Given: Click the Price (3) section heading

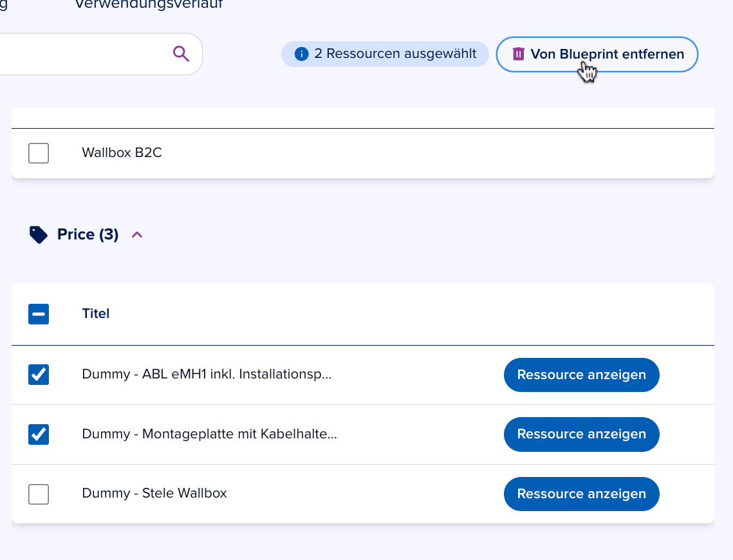Looking at the screenshot, I should 88,235.
